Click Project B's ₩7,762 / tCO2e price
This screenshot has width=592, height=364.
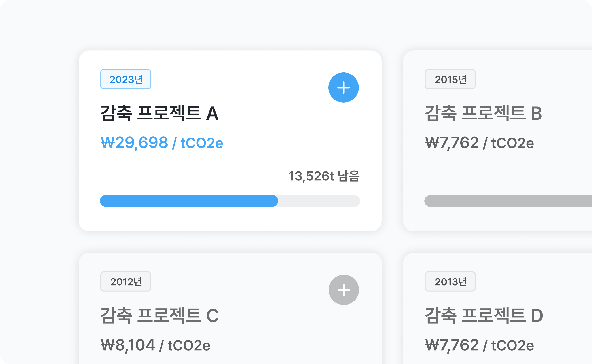[x=479, y=143]
